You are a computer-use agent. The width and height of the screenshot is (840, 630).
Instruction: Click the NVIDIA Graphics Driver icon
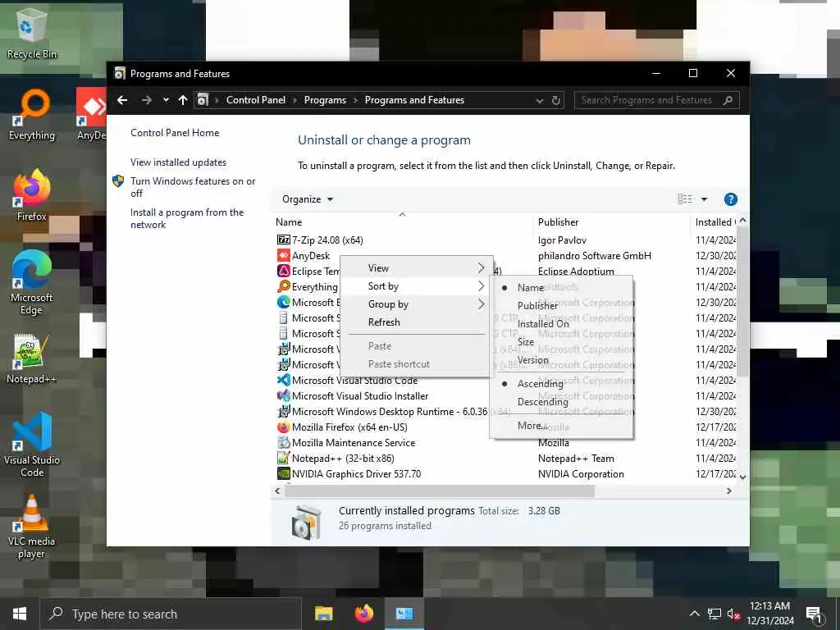click(x=283, y=473)
